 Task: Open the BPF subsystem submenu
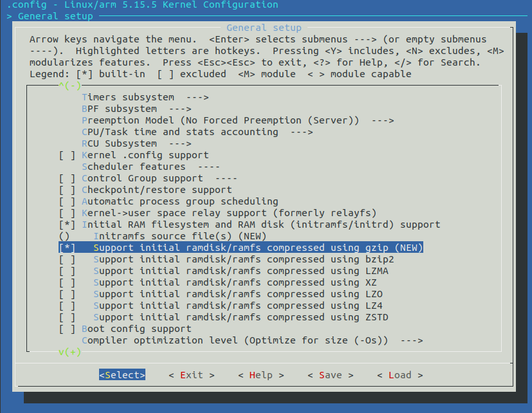click(136, 109)
